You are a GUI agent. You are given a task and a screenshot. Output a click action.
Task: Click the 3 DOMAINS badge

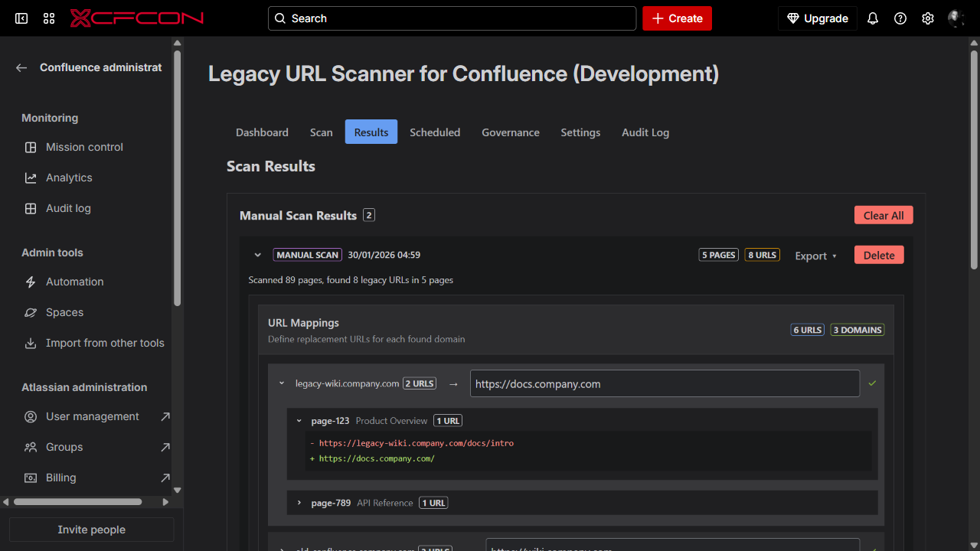click(857, 330)
